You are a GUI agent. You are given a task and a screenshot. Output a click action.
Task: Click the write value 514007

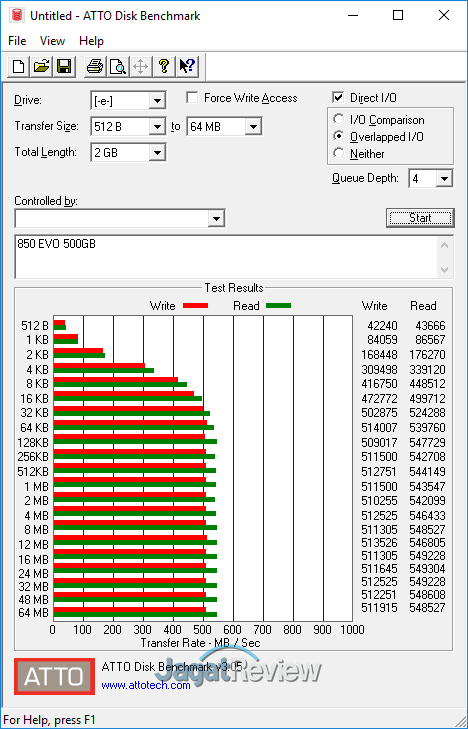[380, 428]
